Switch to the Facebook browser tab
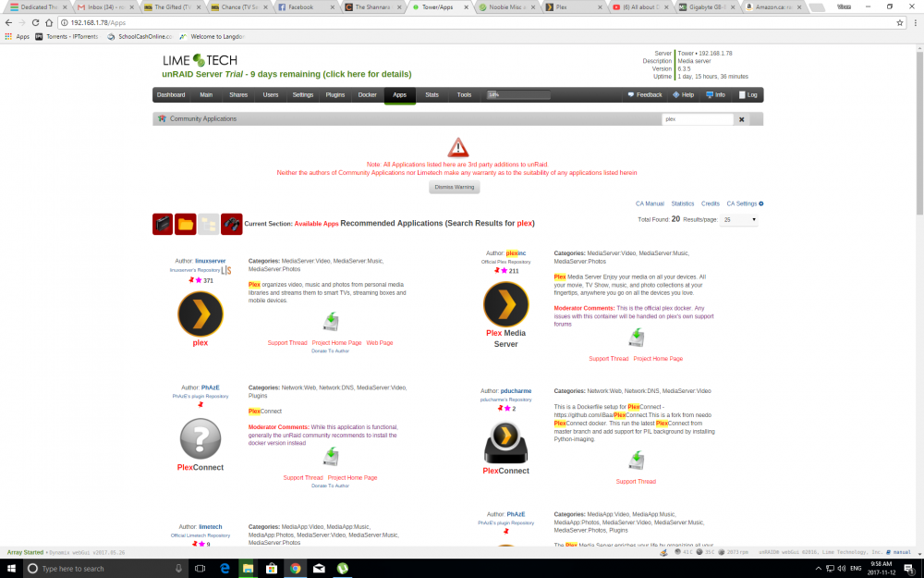Viewport: 924px width, 578px height. pyautogui.click(x=305, y=7)
